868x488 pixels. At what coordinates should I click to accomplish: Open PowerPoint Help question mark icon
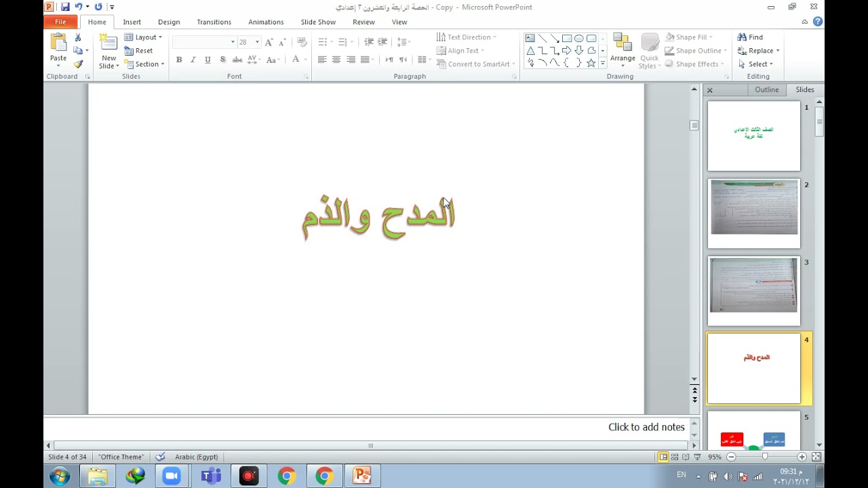(x=818, y=22)
